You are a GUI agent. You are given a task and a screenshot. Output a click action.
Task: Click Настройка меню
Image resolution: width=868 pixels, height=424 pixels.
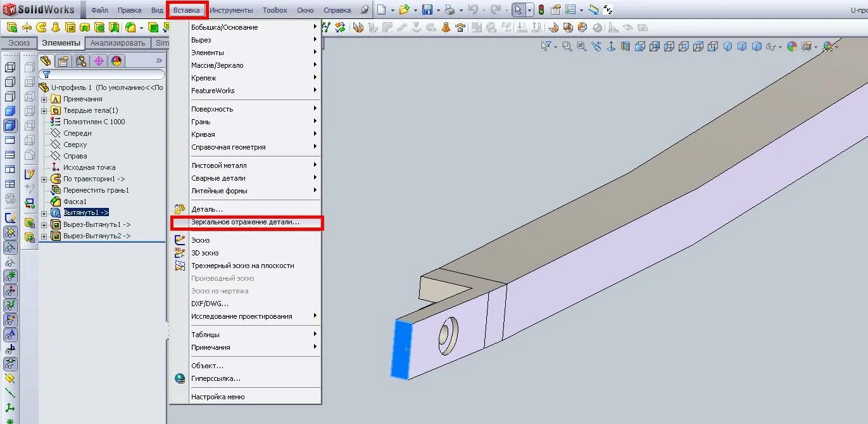click(247, 397)
